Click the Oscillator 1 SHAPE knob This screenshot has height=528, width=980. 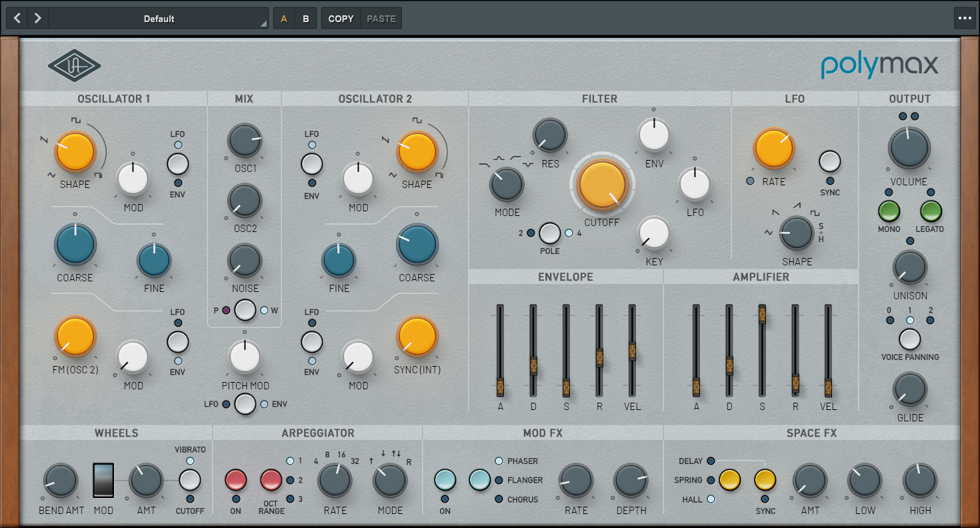[75, 151]
